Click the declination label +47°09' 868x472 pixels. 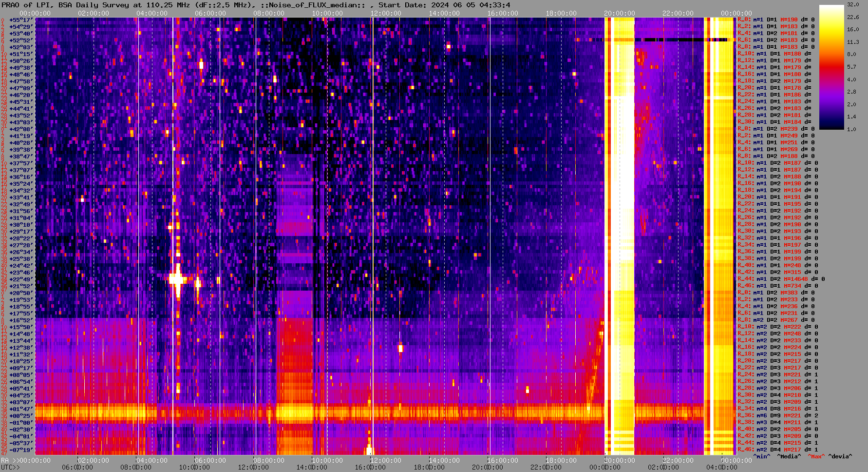tap(20, 88)
